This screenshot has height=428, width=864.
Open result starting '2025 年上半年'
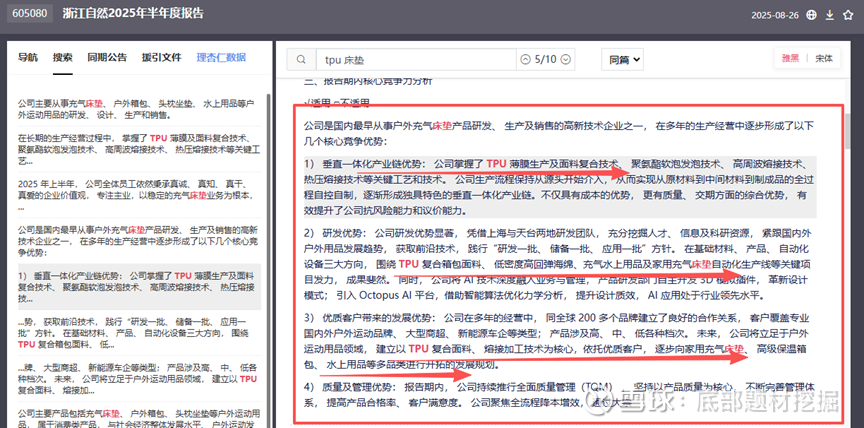tap(136, 190)
